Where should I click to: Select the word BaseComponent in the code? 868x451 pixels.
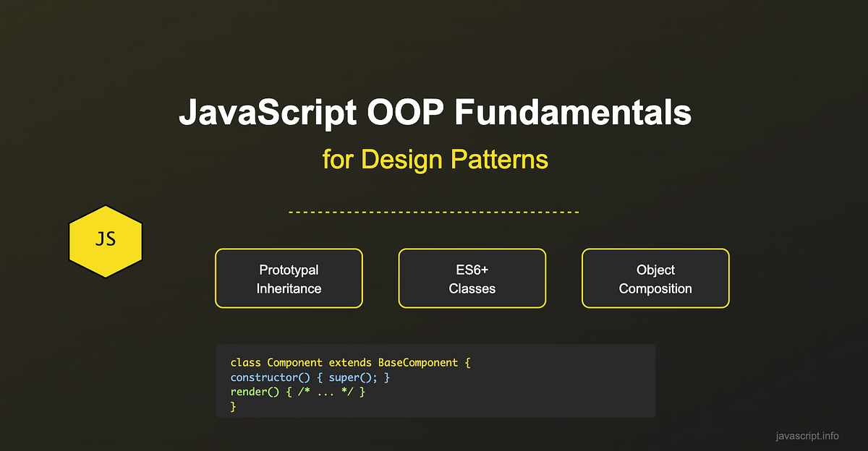click(418, 362)
